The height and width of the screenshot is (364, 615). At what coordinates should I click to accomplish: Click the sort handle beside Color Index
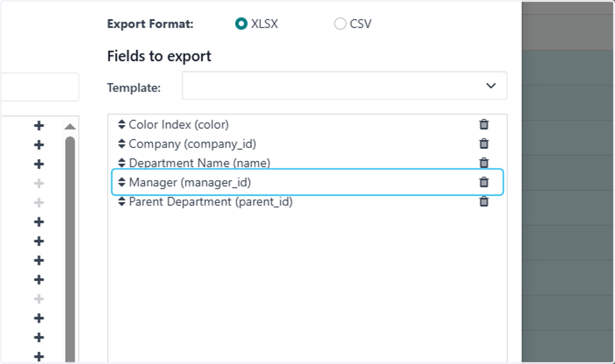tap(121, 124)
